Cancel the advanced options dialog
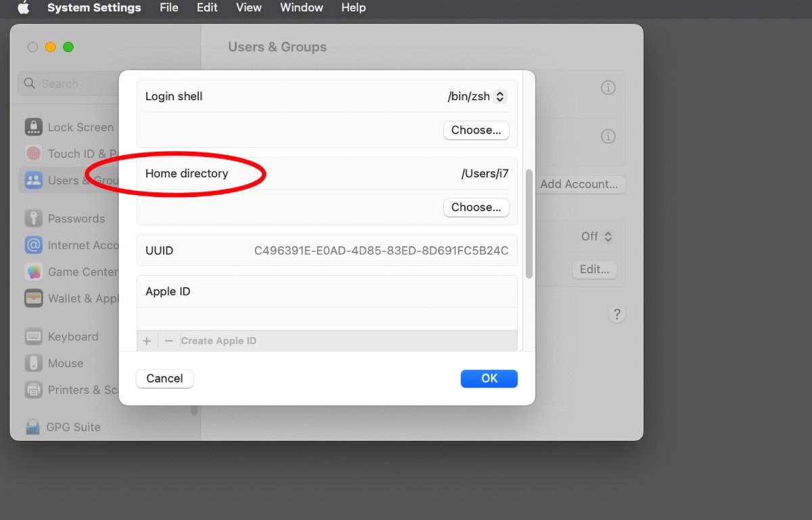Viewport: 812px width, 520px height. [x=164, y=378]
